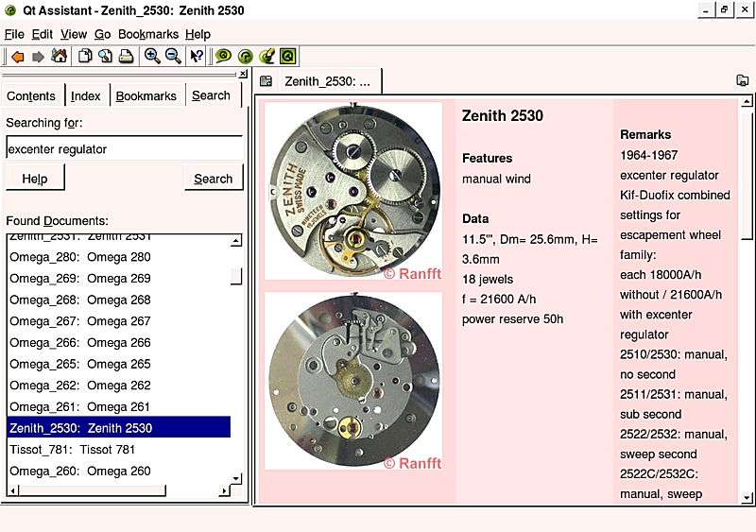Open the Bookmarks menu
The height and width of the screenshot is (532, 756).
coord(148,34)
